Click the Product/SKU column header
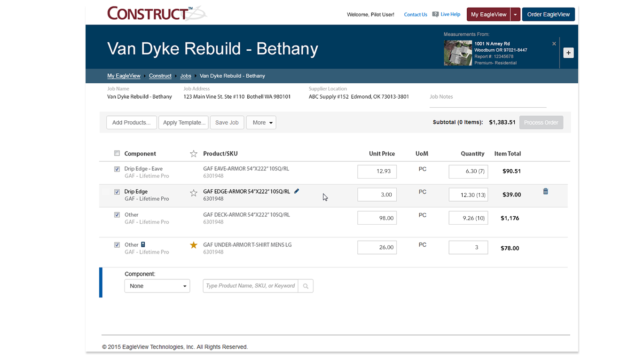Viewport: 644px width, 361px height. [x=220, y=154]
